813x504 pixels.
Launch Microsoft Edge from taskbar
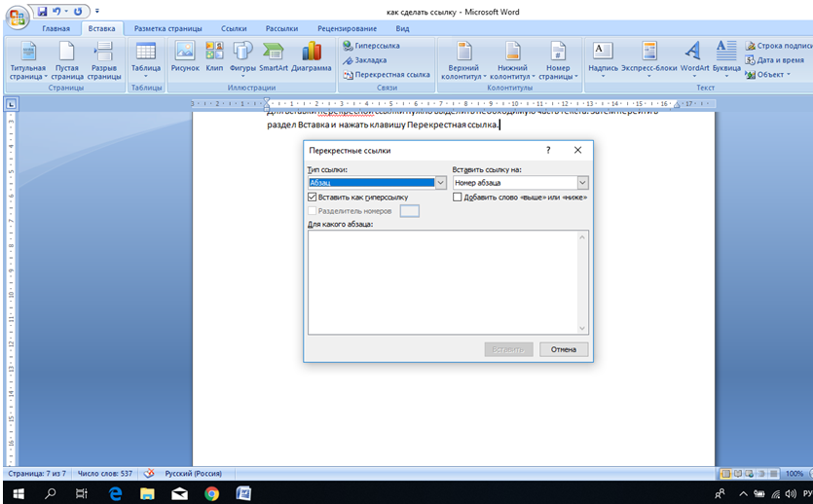pos(115,493)
